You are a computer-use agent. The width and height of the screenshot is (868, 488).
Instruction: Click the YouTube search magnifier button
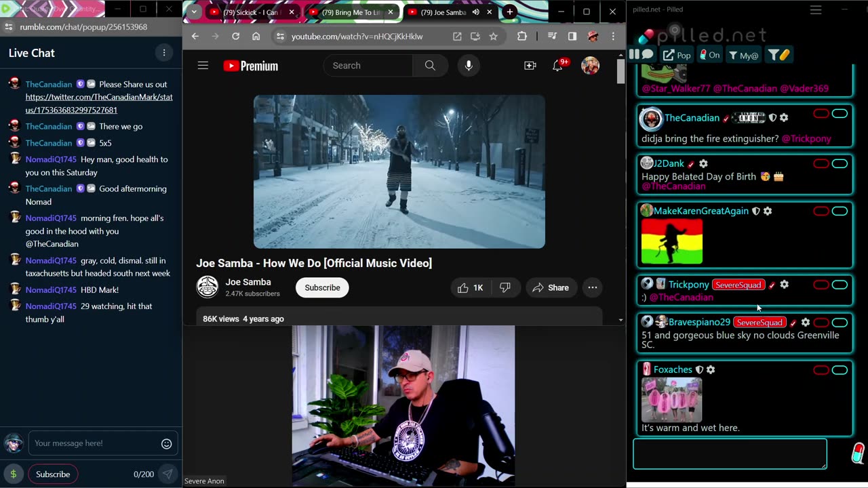tap(430, 66)
